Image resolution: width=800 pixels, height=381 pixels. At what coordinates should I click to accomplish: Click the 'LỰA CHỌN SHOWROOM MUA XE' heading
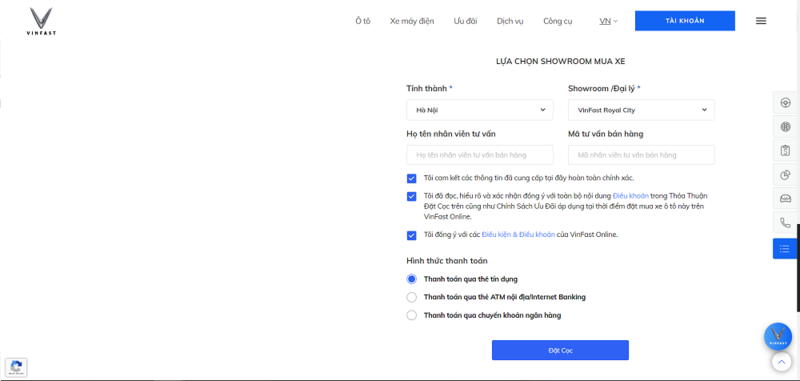pyautogui.click(x=560, y=62)
